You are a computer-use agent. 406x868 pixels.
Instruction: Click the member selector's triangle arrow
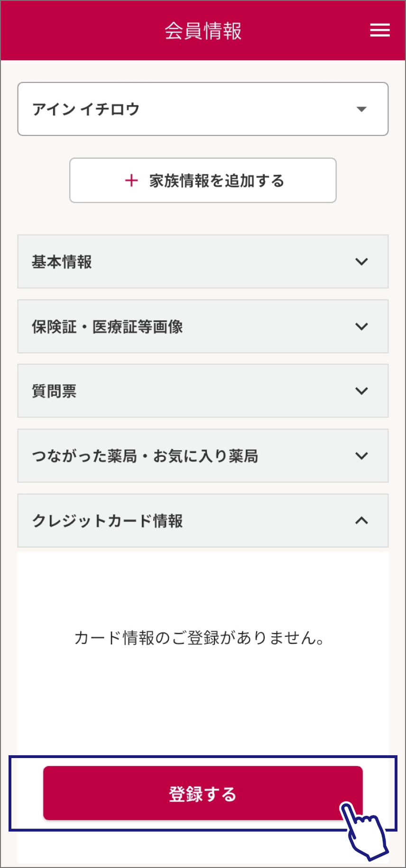coord(361,109)
